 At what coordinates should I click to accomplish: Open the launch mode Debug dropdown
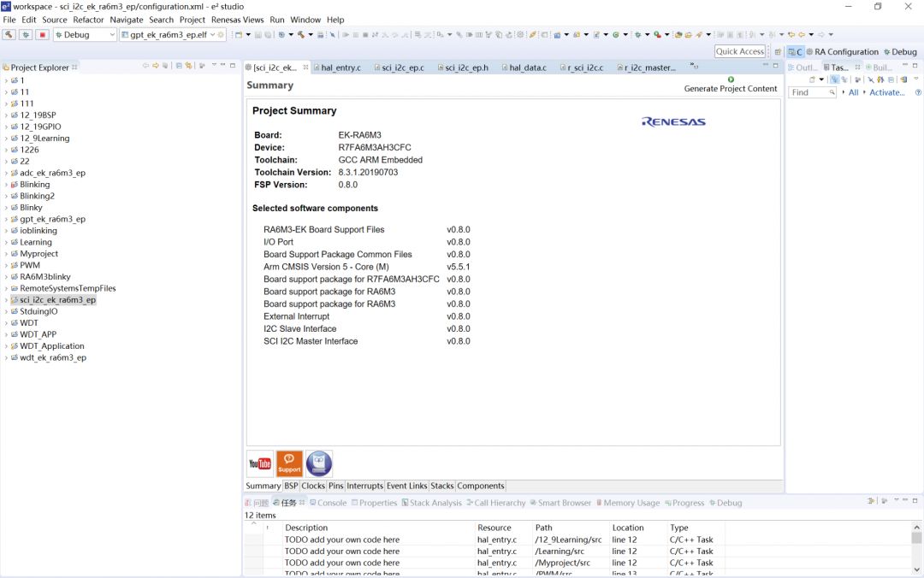point(85,35)
